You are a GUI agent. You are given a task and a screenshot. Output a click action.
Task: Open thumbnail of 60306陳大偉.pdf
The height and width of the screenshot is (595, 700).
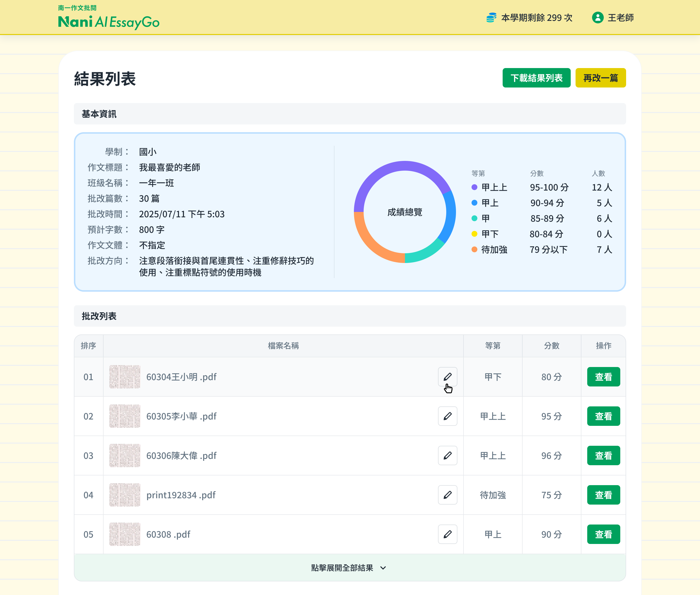point(124,456)
